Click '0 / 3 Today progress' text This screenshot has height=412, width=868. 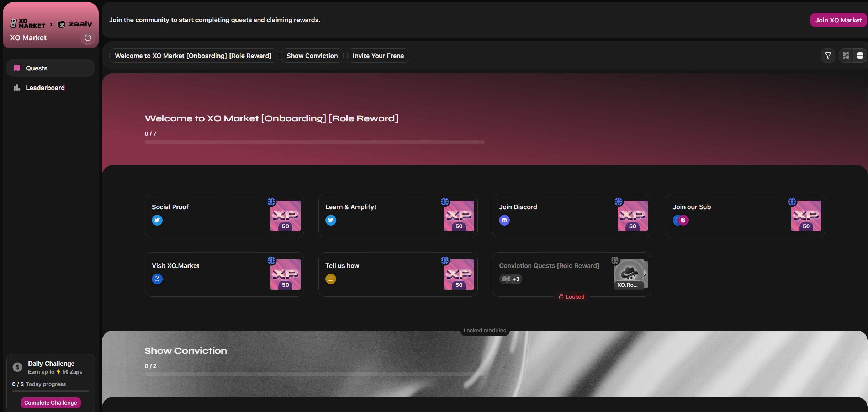click(x=39, y=384)
